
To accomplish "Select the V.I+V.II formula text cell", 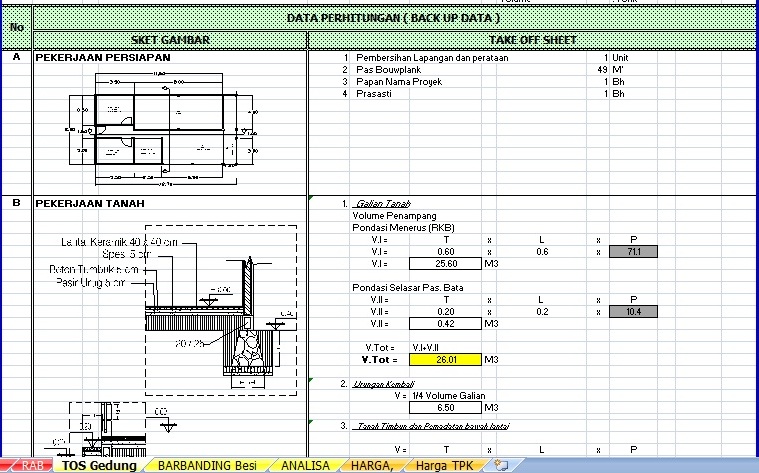I will (x=425, y=348).
